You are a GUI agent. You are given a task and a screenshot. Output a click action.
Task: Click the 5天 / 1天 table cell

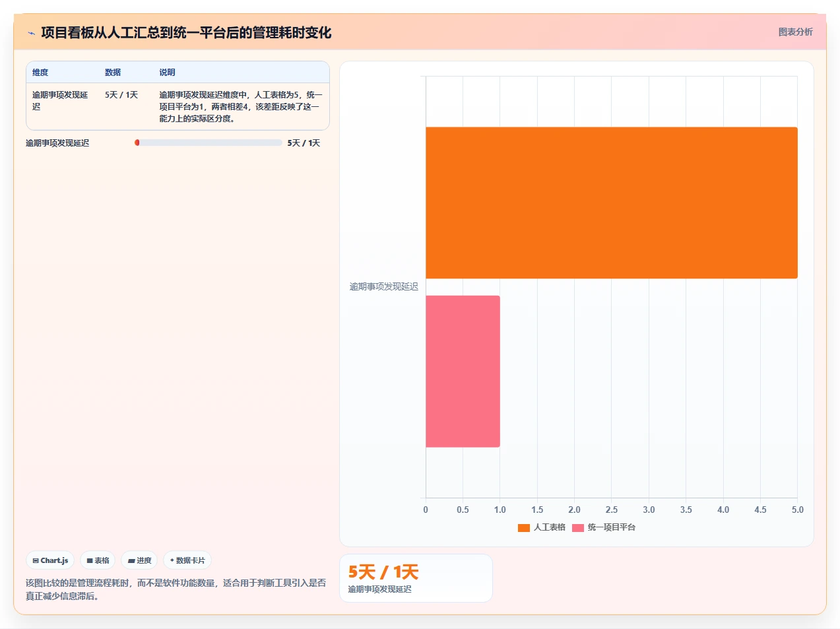(x=121, y=95)
